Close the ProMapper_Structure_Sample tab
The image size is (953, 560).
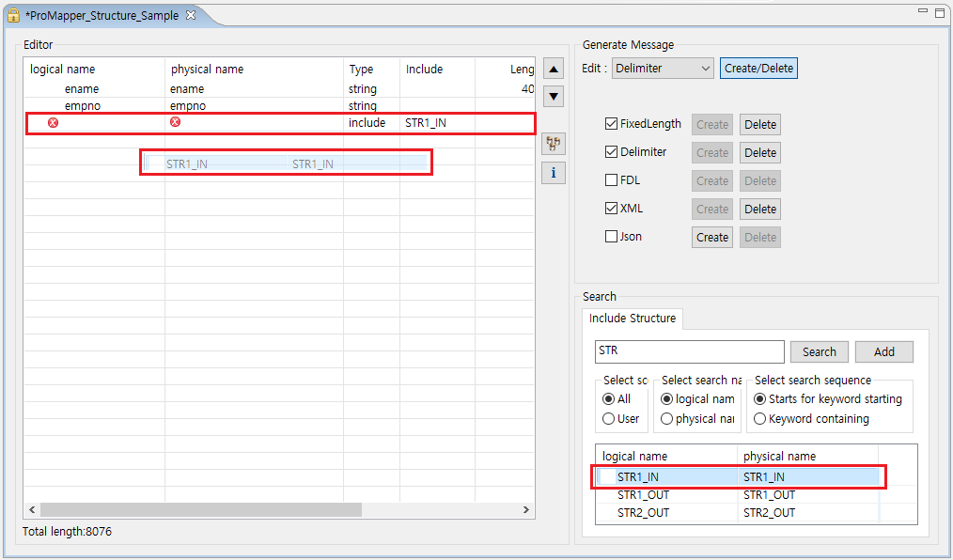191,16
